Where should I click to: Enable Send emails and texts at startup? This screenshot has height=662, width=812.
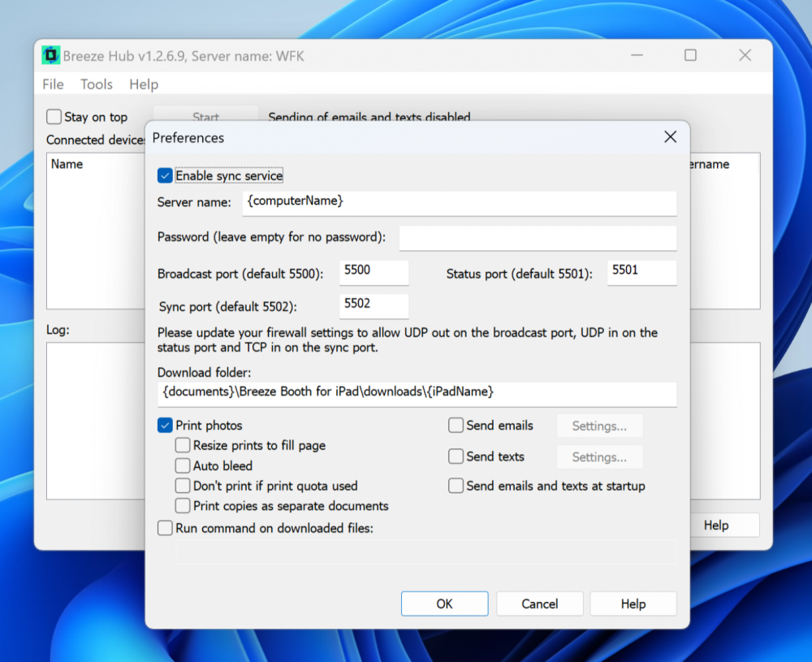click(456, 486)
